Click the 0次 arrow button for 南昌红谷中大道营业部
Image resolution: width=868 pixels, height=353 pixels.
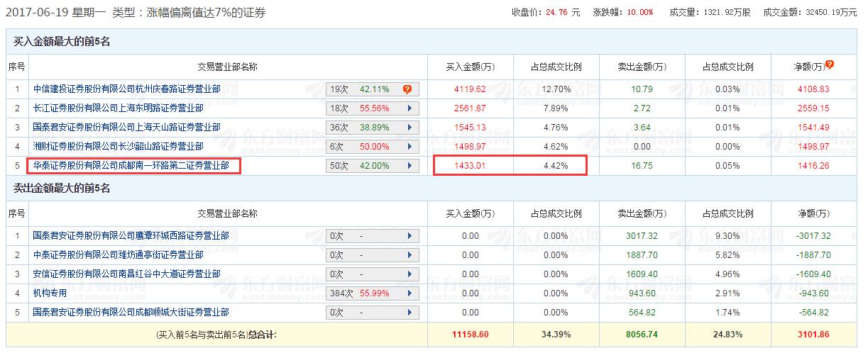(410, 274)
